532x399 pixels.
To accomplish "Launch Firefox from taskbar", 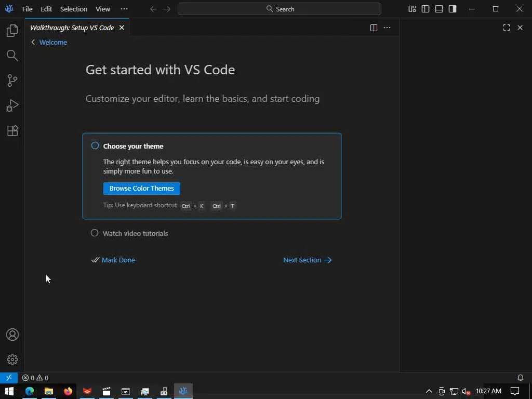I will [68, 391].
